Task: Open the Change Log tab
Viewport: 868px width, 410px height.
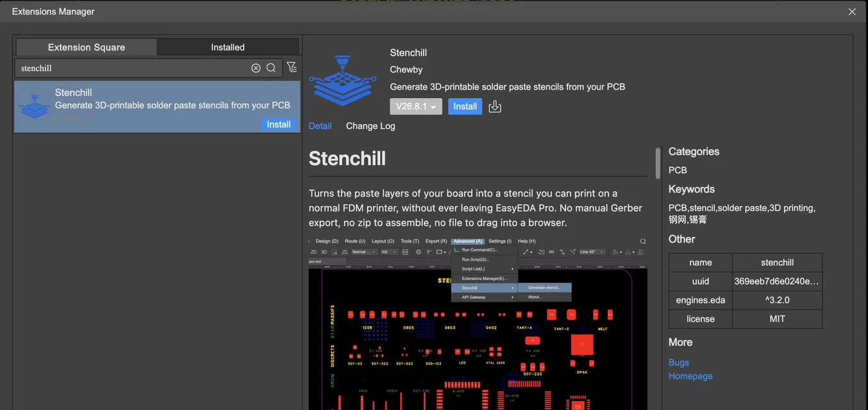Action: click(x=371, y=126)
